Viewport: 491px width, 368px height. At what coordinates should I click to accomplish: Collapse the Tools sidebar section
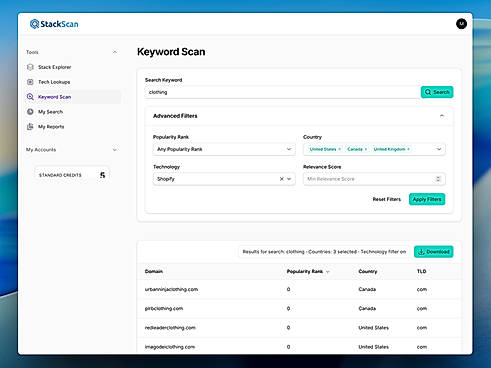pos(115,52)
